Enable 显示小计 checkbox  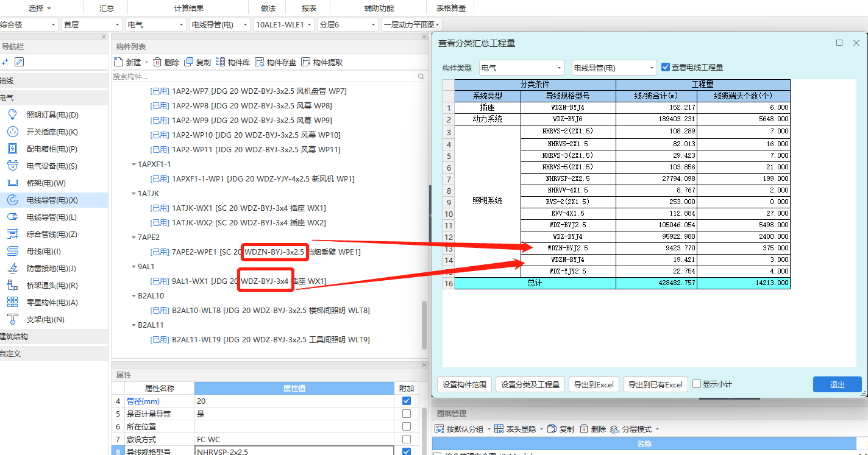[697, 384]
